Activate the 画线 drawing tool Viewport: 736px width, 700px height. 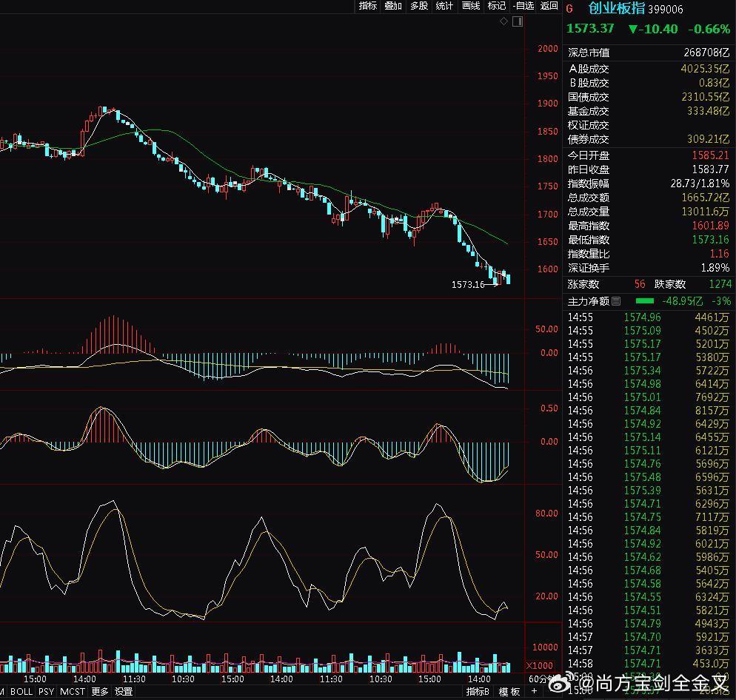(471, 6)
